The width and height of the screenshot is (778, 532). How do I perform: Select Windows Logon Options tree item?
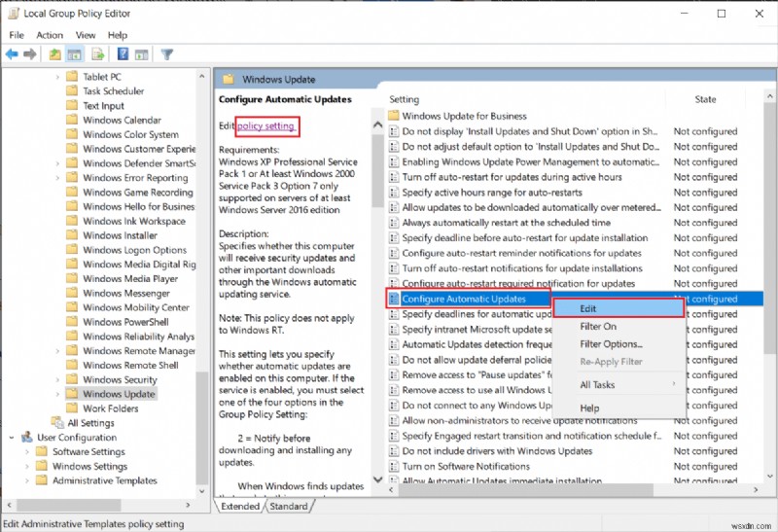134,250
